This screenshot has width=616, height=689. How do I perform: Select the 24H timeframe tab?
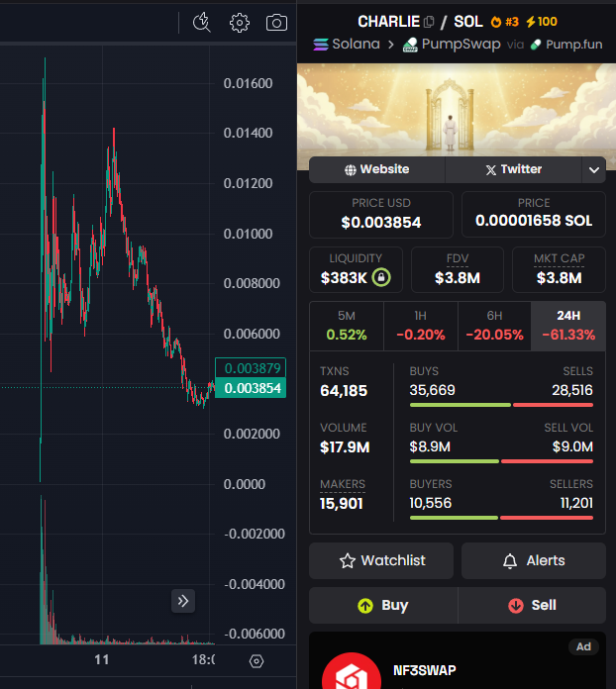tap(568, 326)
